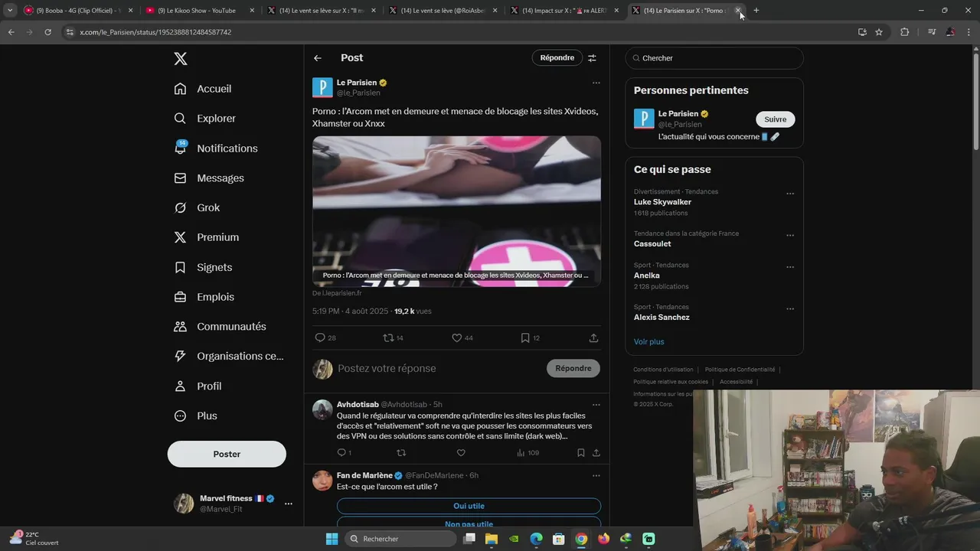Open Premium in sidebar
Viewport: 980px width, 551px height.
click(x=207, y=237)
